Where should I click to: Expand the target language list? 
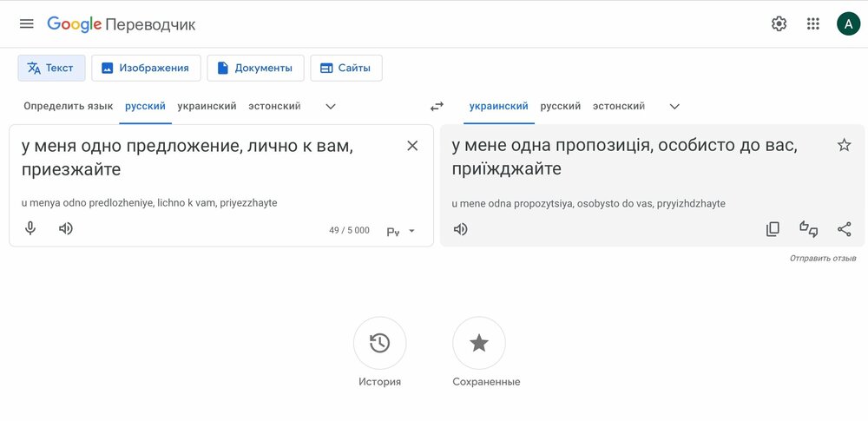coord(674,106)
